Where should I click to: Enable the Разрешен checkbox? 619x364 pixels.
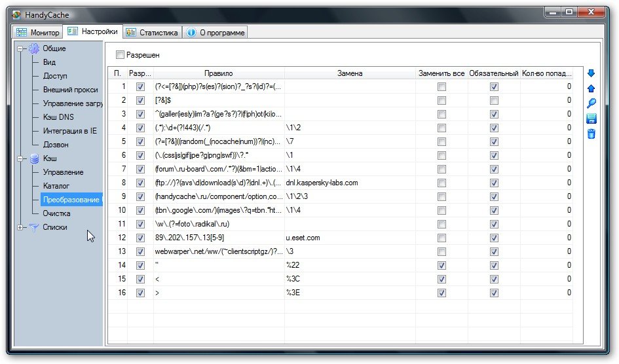coord(120,55)
